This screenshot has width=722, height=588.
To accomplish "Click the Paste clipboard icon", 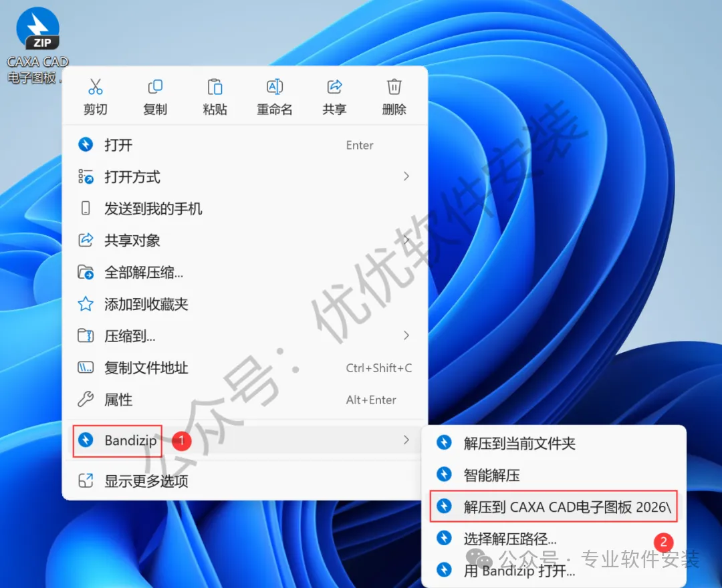I will 215,86.
